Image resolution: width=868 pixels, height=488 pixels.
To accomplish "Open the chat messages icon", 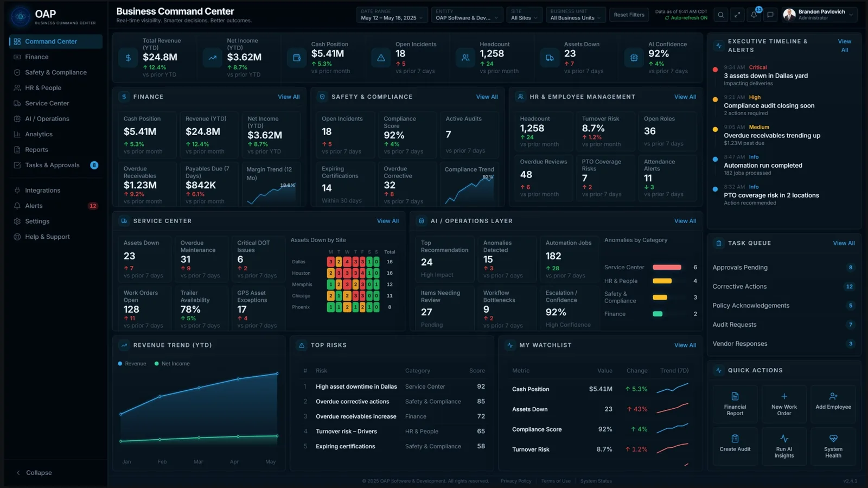I will click(770, 15).
